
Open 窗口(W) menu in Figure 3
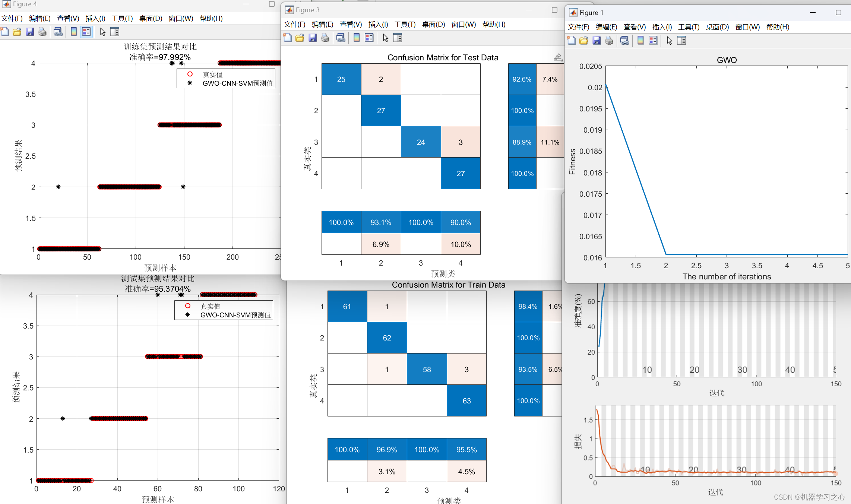click(464, 25)
